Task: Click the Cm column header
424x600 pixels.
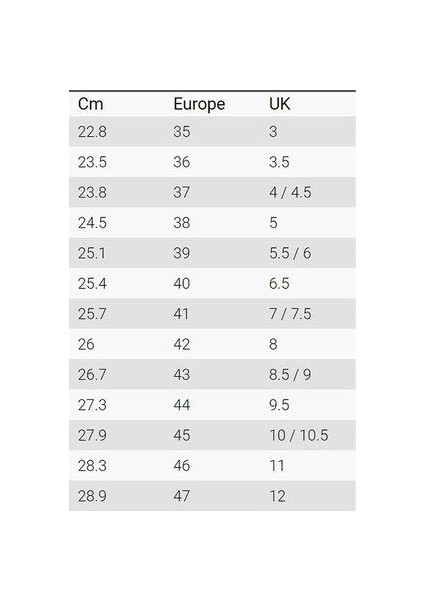Action: pos(91,104)
